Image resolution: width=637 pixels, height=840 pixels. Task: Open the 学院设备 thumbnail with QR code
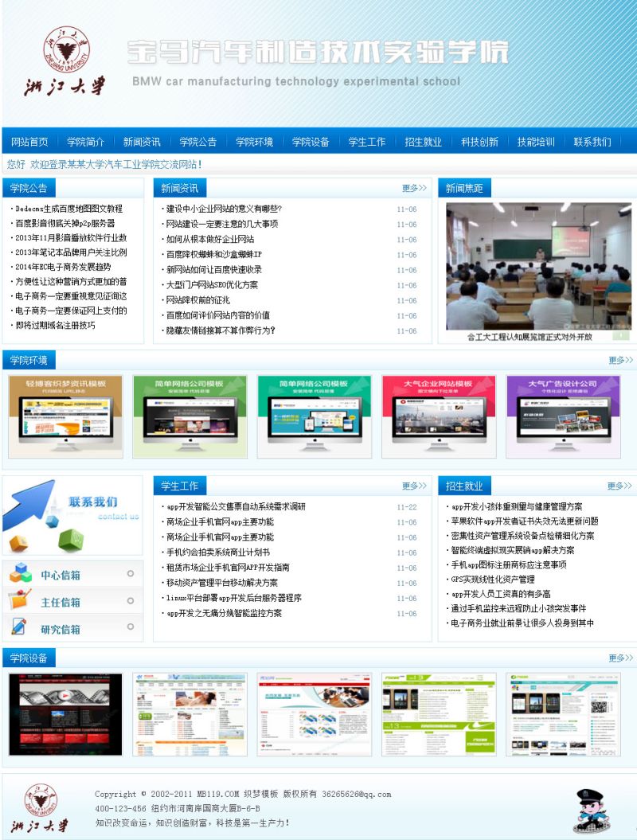(563, 715)
